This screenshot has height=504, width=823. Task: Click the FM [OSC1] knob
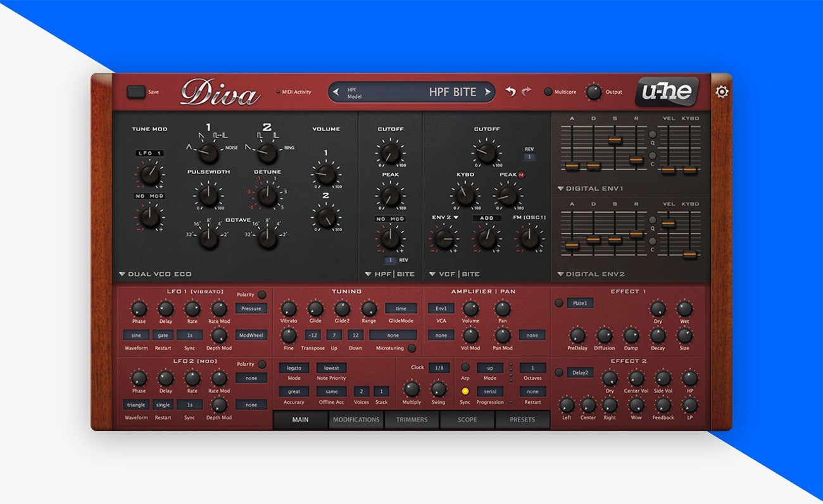pos(529,239)
